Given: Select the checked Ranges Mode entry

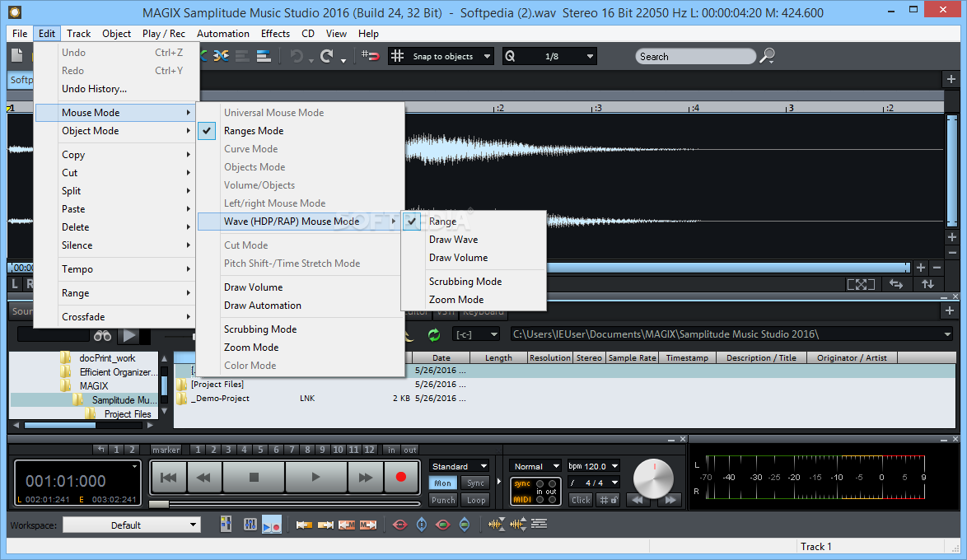Looking at the screenshot, I should [301, 131].
